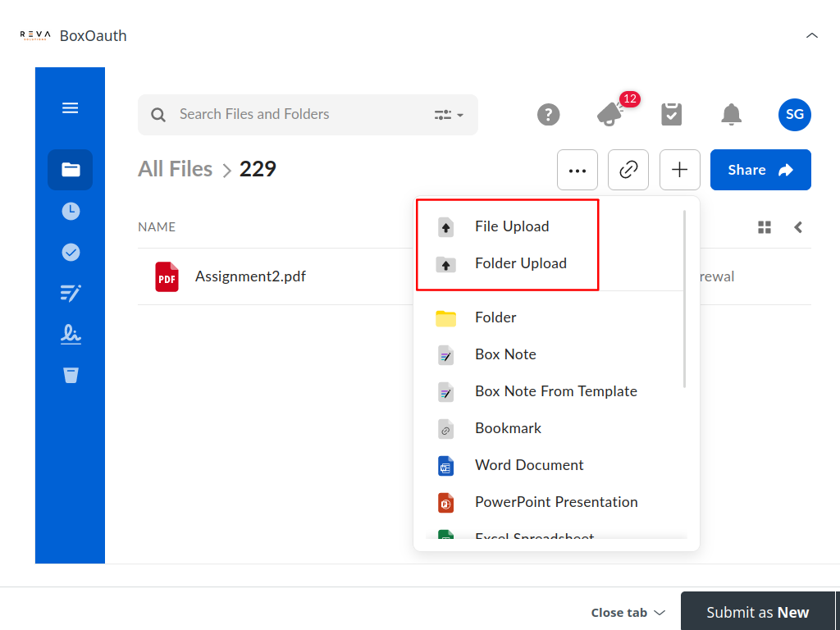Open the SG account avatar
Screen dimensions: 840x630
tap(794, 115)
